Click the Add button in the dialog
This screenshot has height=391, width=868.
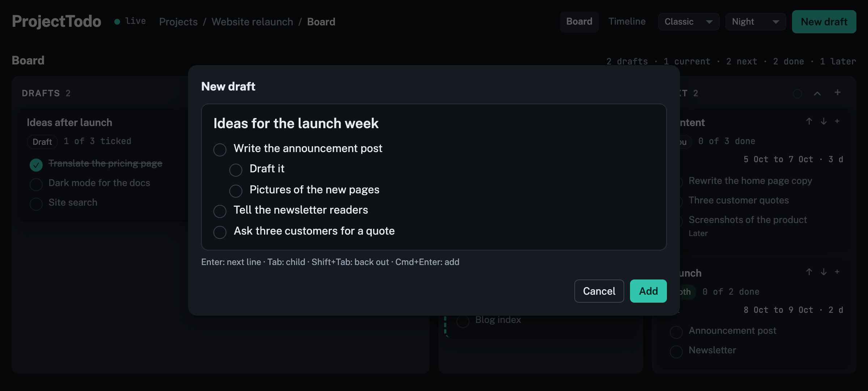[x=648, y=291]
